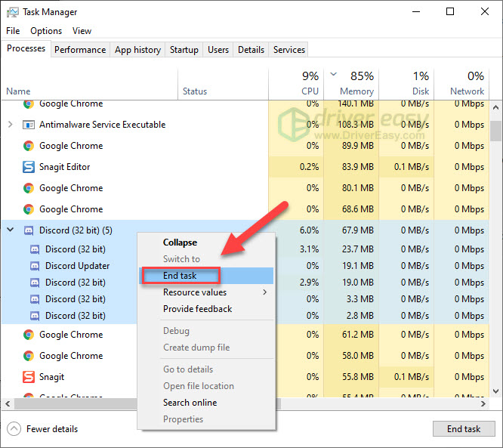The width and height of the screenshot is (503, 448).
Task: Choose Search online from context menu
Action: (x=190, y=403)
